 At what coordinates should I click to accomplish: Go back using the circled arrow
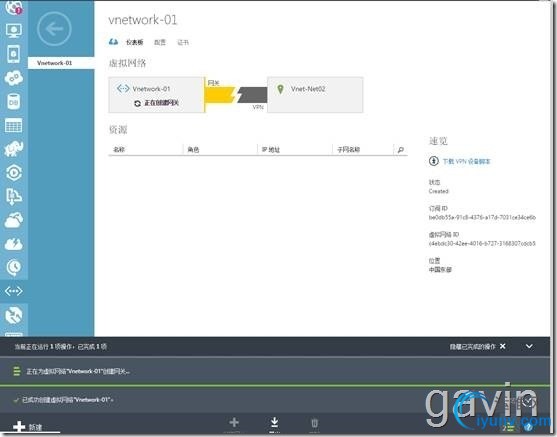[x=54, y=29]
